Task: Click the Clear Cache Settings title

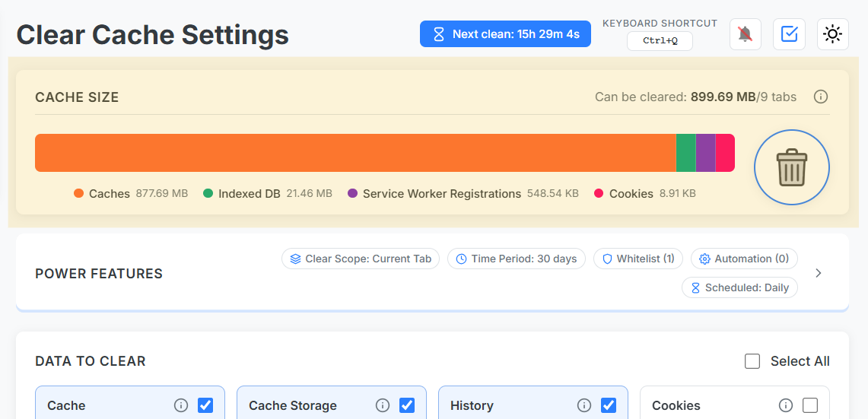Action: pos(153,35)
